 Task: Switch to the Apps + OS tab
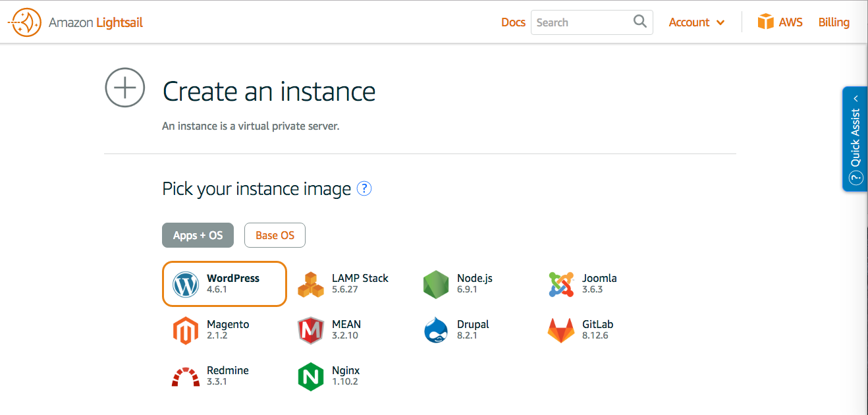click(x=198, y=235)
